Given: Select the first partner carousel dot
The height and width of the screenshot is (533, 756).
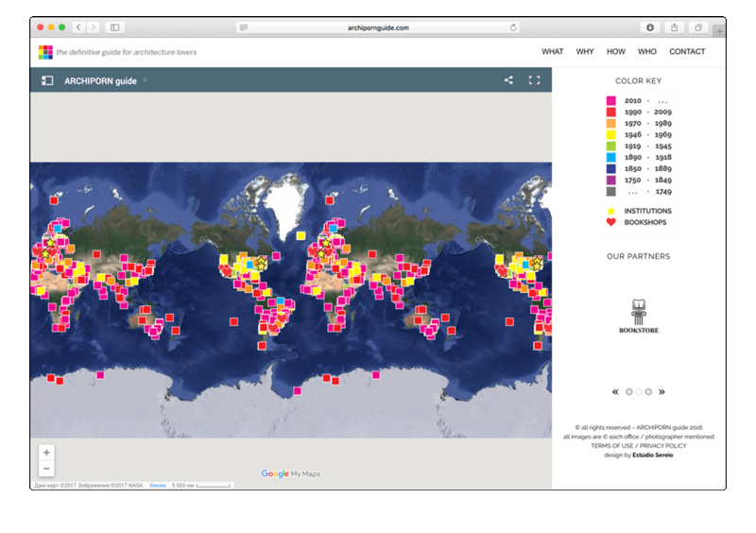Looking at the screenshot, I should [x=629, y=391].
